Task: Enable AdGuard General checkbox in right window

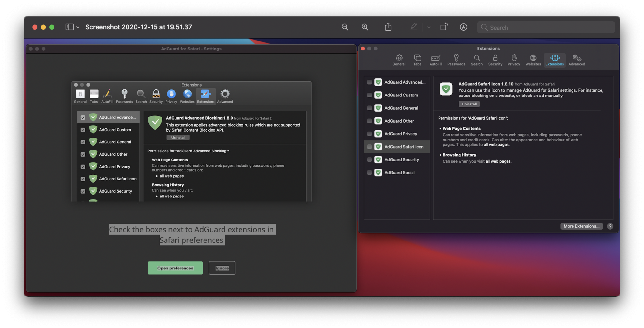Action: (369, 108)
